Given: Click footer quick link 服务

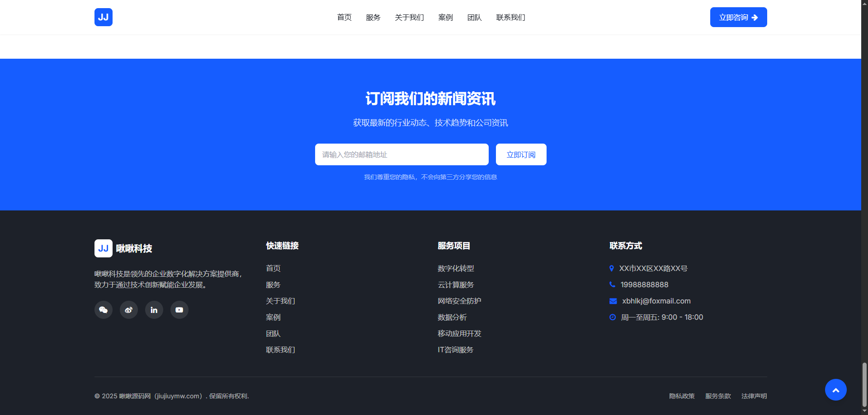Looking at the screenshot, I should [x=274, y=284].
